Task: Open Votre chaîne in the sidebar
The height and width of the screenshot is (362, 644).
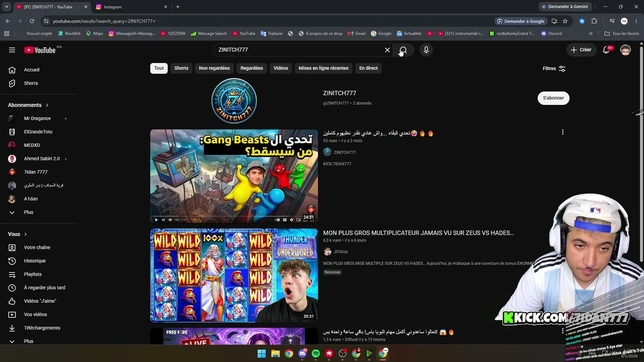Action: coord(38,247)
